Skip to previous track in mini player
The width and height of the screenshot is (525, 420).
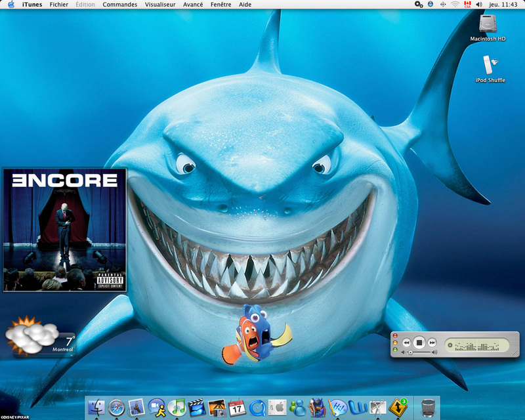click(406, 343)
